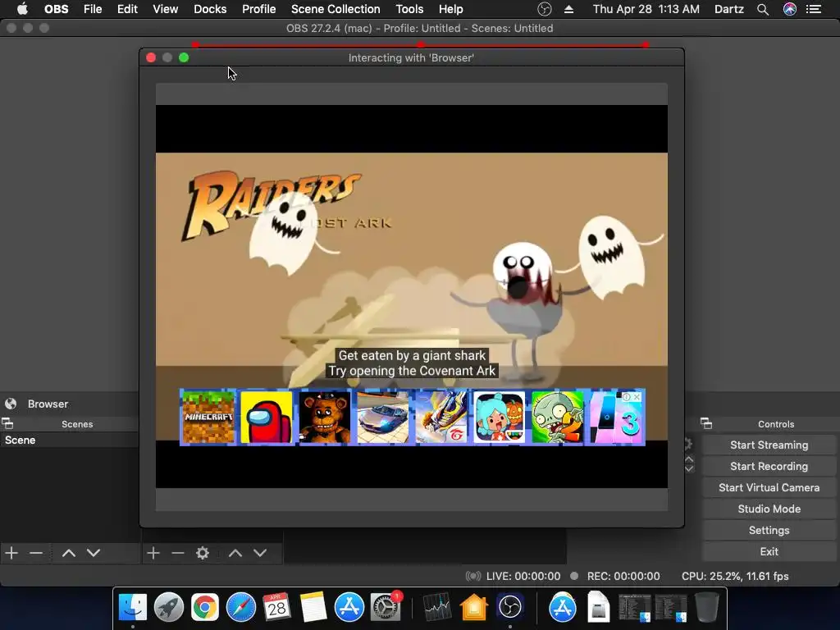840x630 pixels.
Task: Open Launchpad rocket icon in Dock
Action: click(169, 607)
